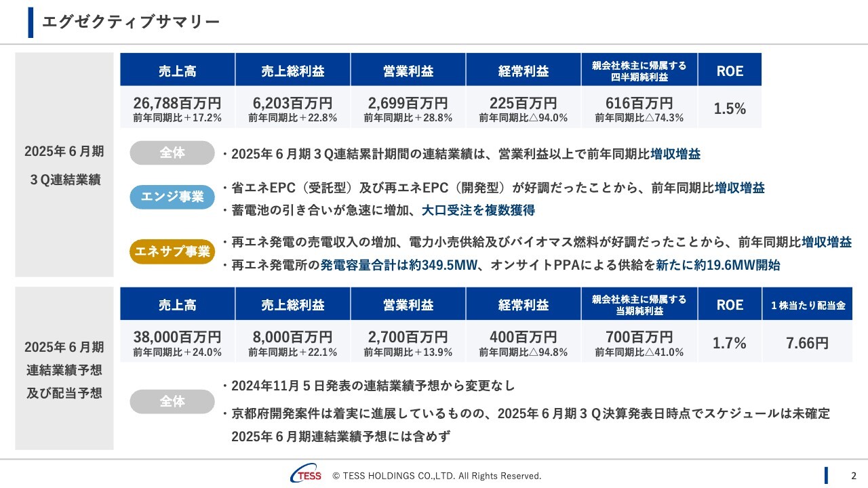
Task: Click the bullet about 省エネEPC（受託型）
Action: tap(493, 188)
